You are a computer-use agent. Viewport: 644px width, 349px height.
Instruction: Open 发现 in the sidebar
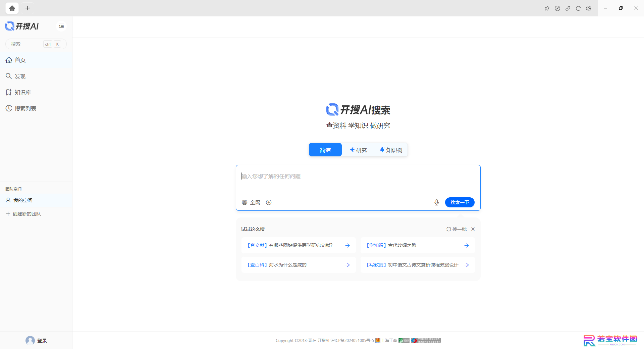36,76
